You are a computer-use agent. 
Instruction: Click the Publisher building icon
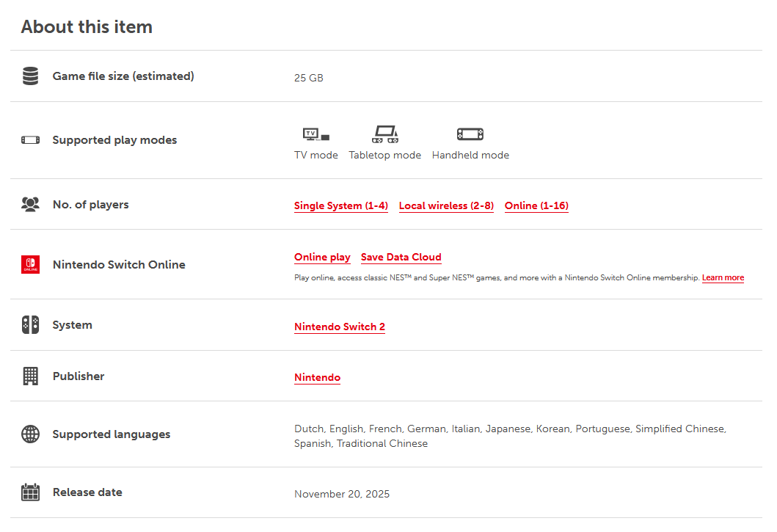coord(30,376)
